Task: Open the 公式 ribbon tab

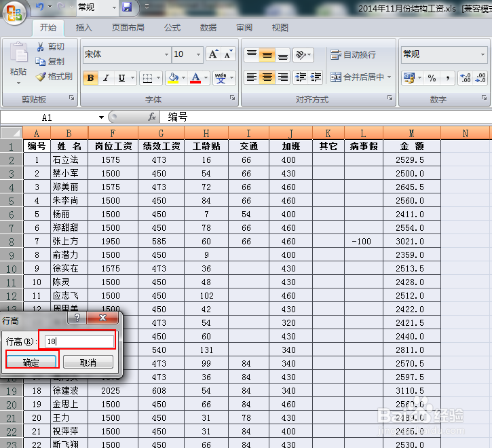Action: click(x=172, y=28)
